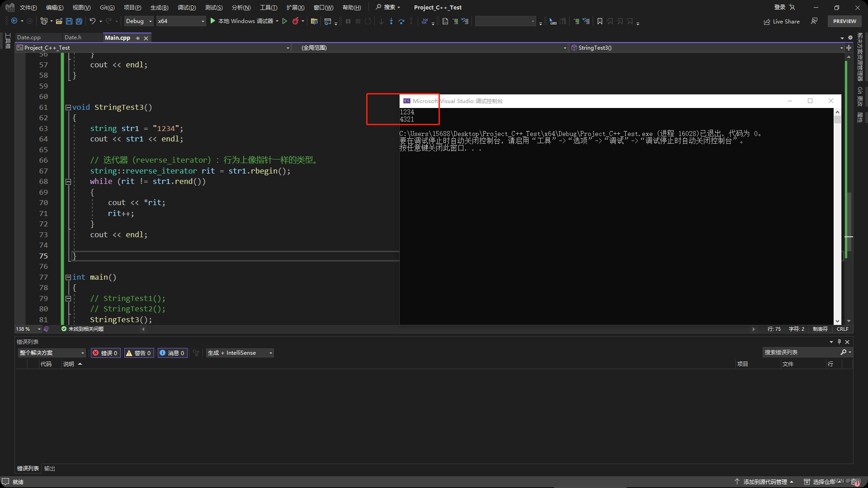This screenshot has height=488, width=868.
Task: Save all files with double floppy icon
Action: tap(79, 21)
